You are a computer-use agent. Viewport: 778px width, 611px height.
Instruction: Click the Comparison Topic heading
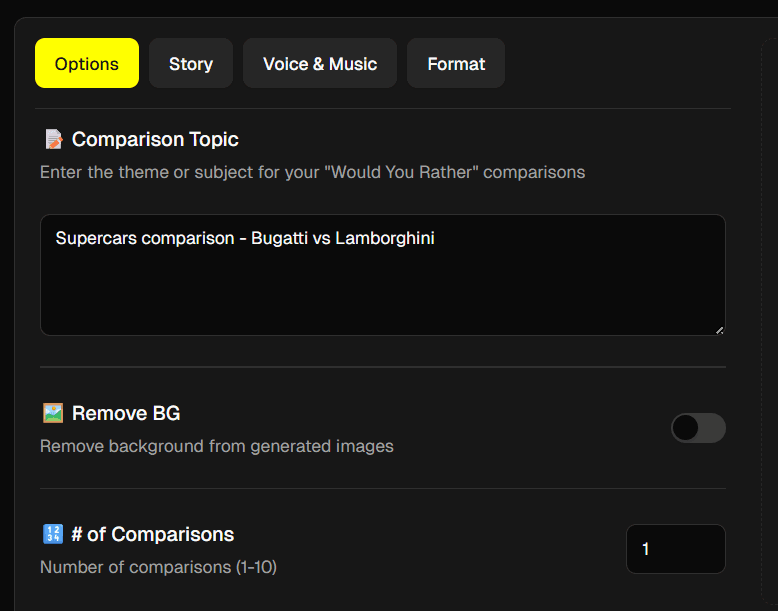(x=155, y=139)
